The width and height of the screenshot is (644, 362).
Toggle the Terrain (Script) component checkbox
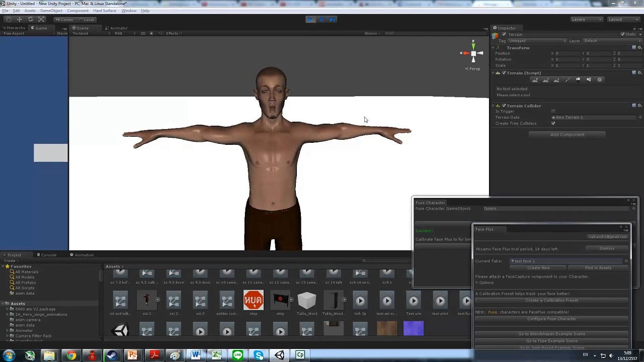[x=504, y=73]
